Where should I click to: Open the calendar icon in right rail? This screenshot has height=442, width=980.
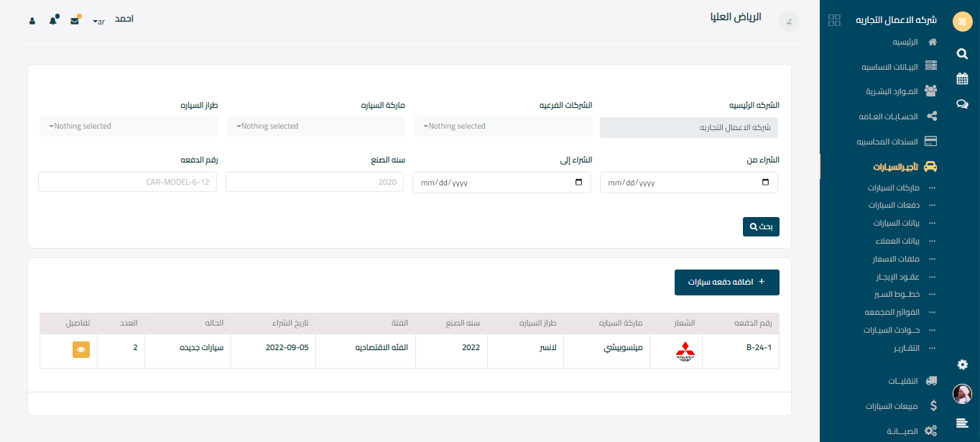pyautogui.click(x=962, y=78)
